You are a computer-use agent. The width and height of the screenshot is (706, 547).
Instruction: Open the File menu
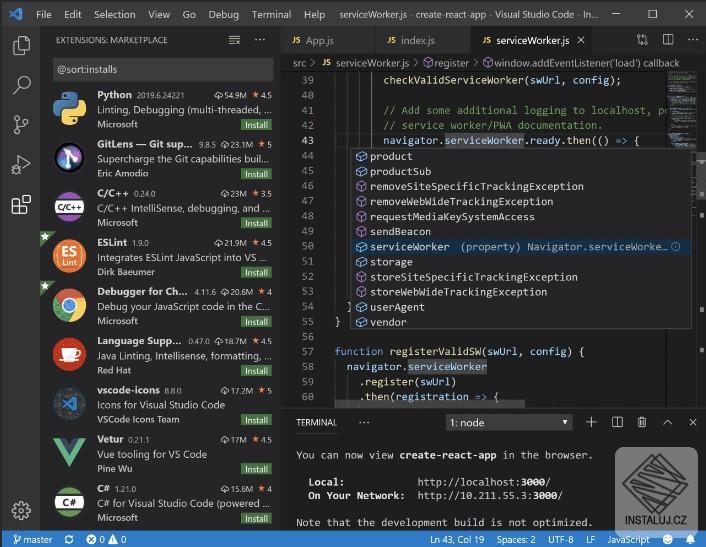(44, 14)
